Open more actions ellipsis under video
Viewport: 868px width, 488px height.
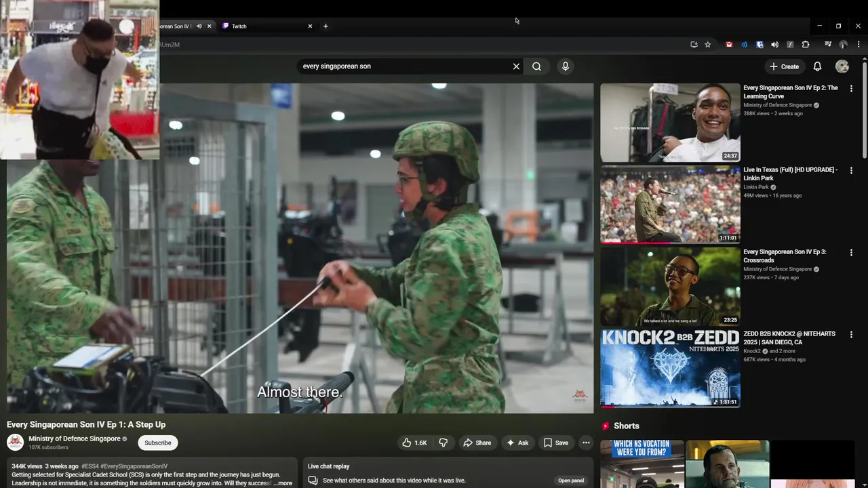click(586, 443)
